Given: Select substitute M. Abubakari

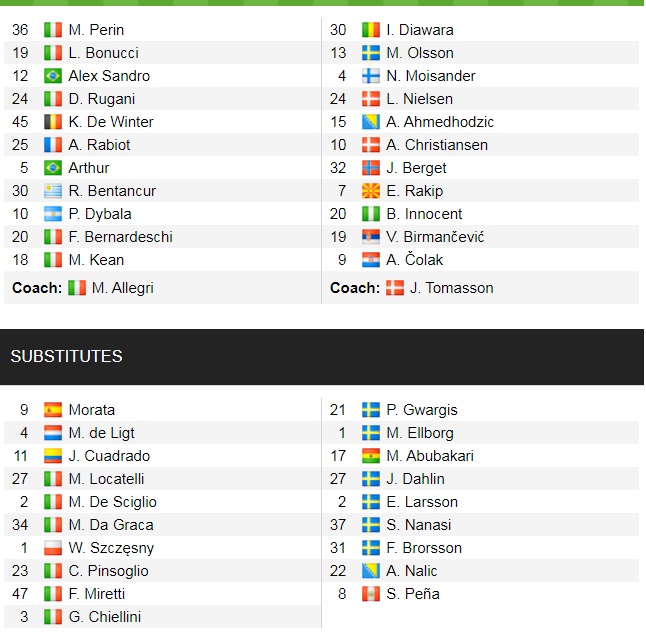Looking at the screenshot, I should click(430, 456).
